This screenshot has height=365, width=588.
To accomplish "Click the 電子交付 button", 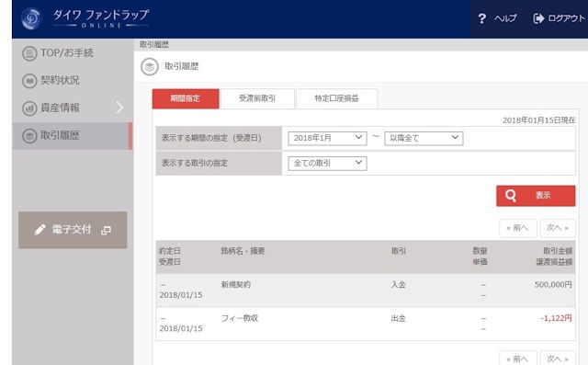I will coord(73,230).
